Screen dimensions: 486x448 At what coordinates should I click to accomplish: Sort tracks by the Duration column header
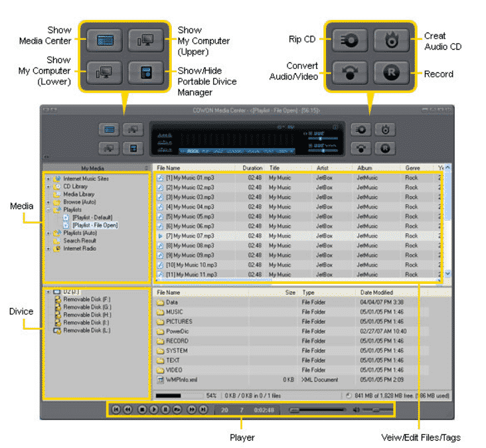pos(252,169)
